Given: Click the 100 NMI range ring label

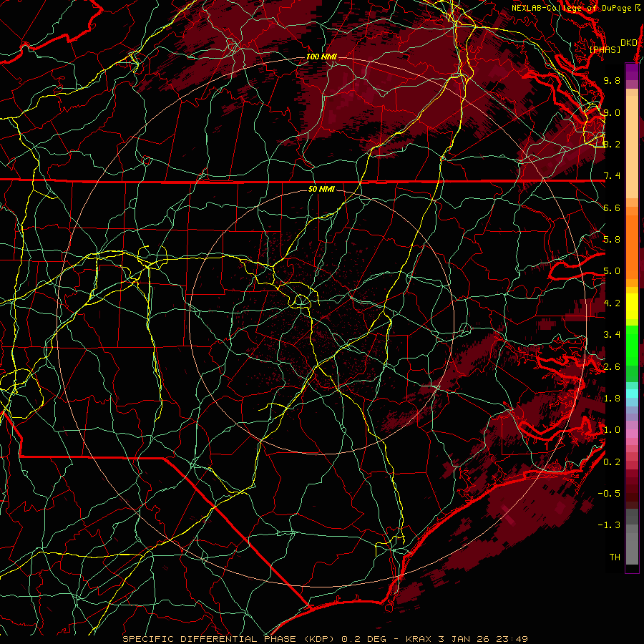Looking at the screenshot, I should click(321, 57).
